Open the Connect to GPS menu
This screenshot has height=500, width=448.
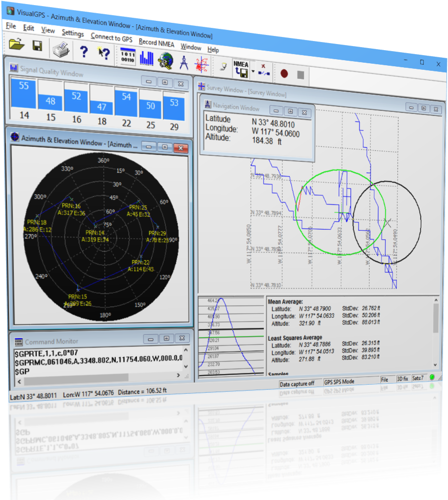[111, 38]
